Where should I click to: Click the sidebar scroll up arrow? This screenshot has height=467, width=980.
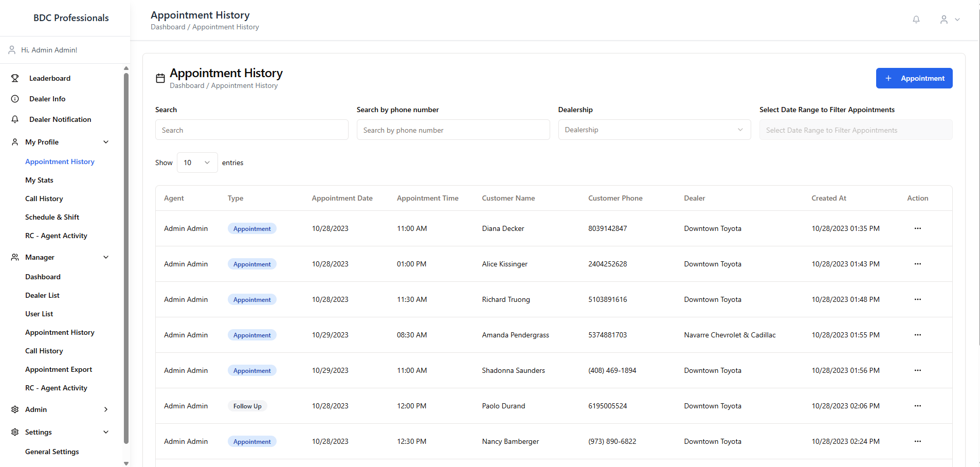tap(126, 68)
